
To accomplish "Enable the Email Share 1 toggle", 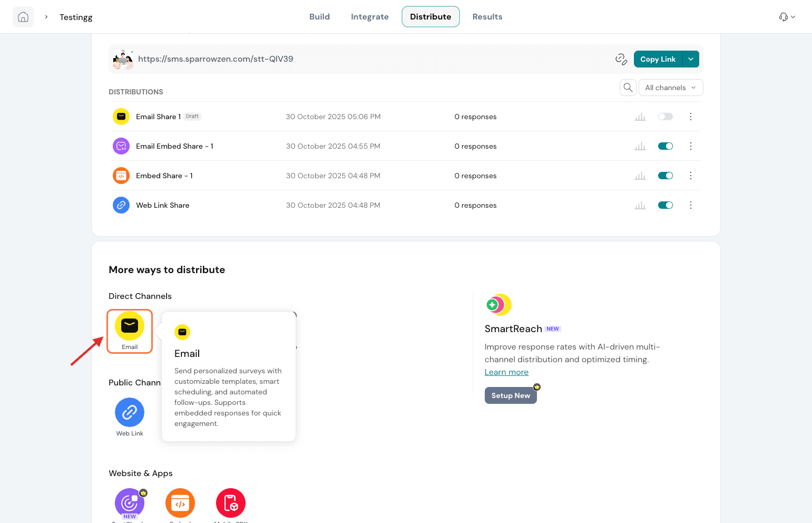I will coord(665,117).
